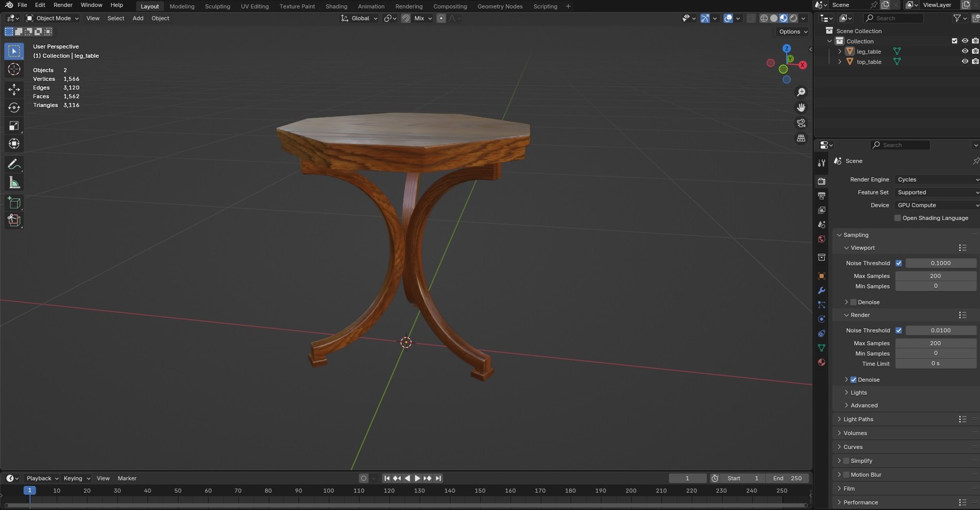This screenshot has width=980, height=510.
Task: Select the Scale tool
Action: tap(14, 126)
